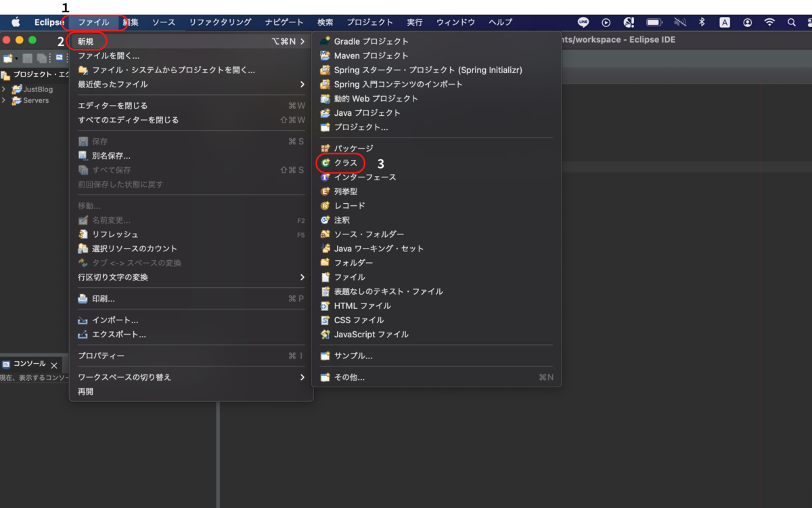Choose ファイル・システムからプロジェクトを開く...

191,70
